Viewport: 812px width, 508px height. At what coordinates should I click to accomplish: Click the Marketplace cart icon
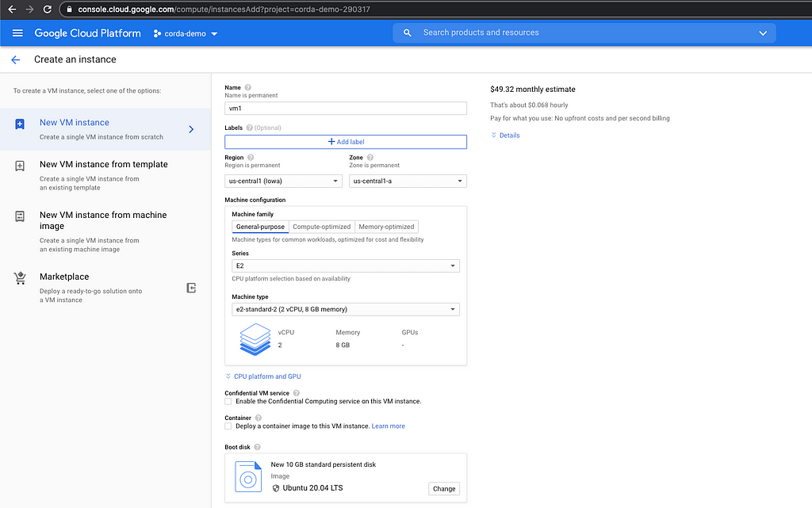pos(20,278)
